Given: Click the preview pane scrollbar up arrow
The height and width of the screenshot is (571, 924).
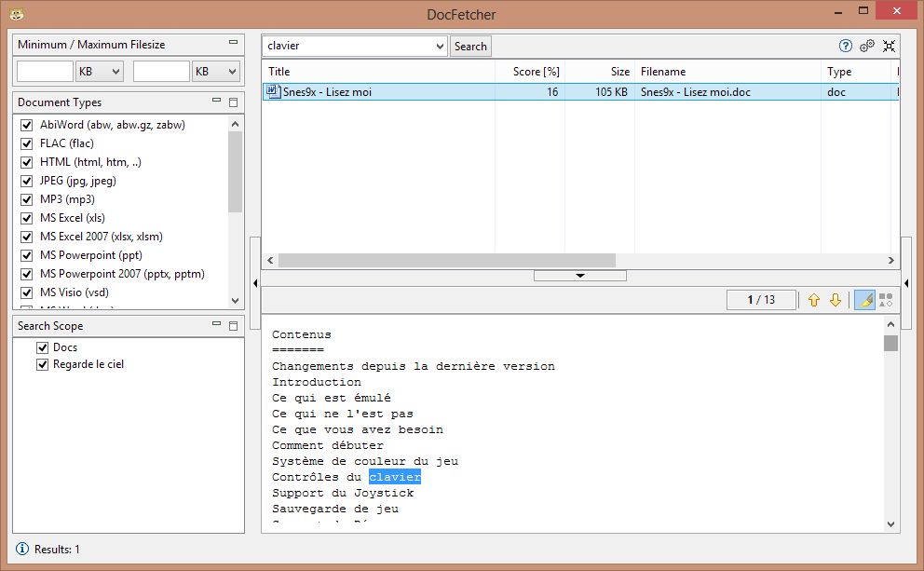Looking at the screenshot, I should point(891,324).
